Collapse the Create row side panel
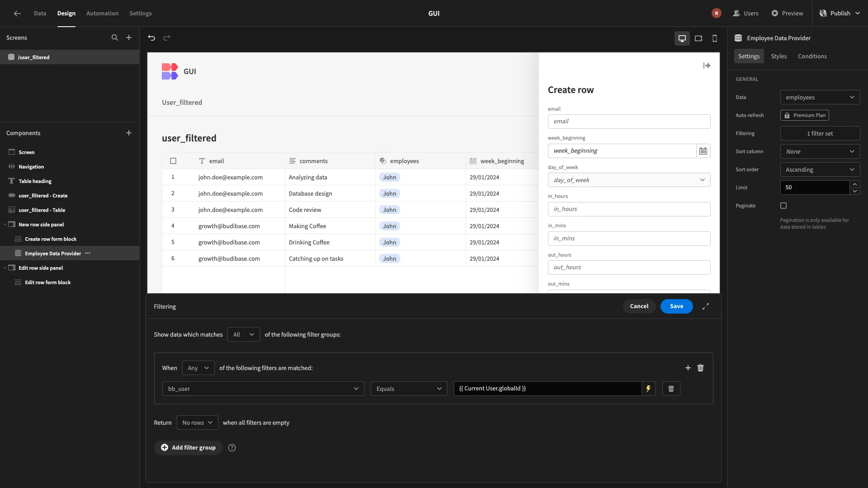Image resolution: width=868 pixels, height=488 pixels. [x=707, y=66]
